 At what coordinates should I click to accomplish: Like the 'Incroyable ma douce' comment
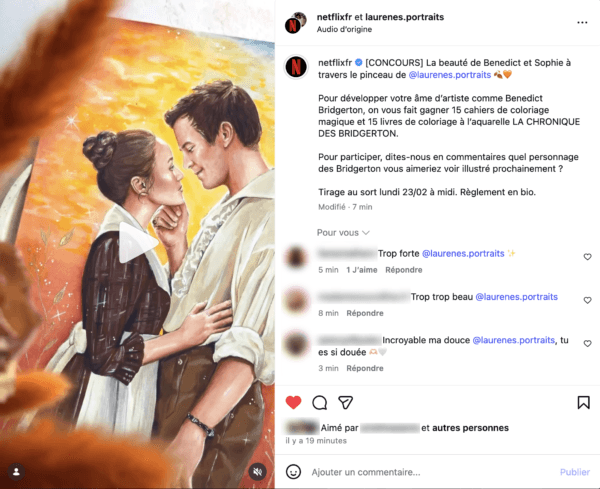click(587, 344)
